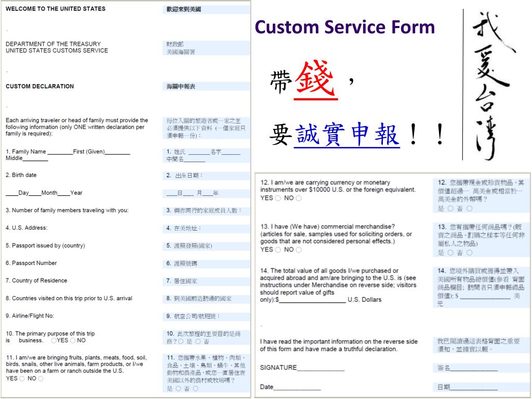Click the 6. Passport Number label

pos(31,263)
